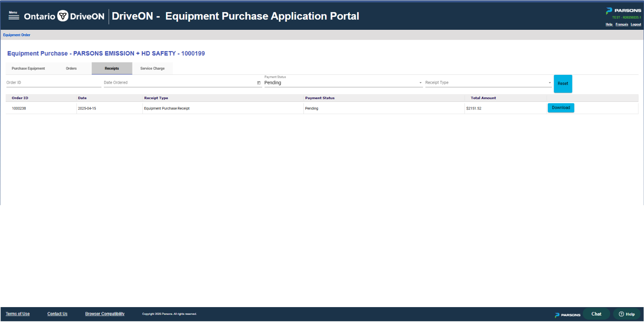Open the Service Charge tab
The height and width of the screenshot is (322, 644).
pos(153,68)
